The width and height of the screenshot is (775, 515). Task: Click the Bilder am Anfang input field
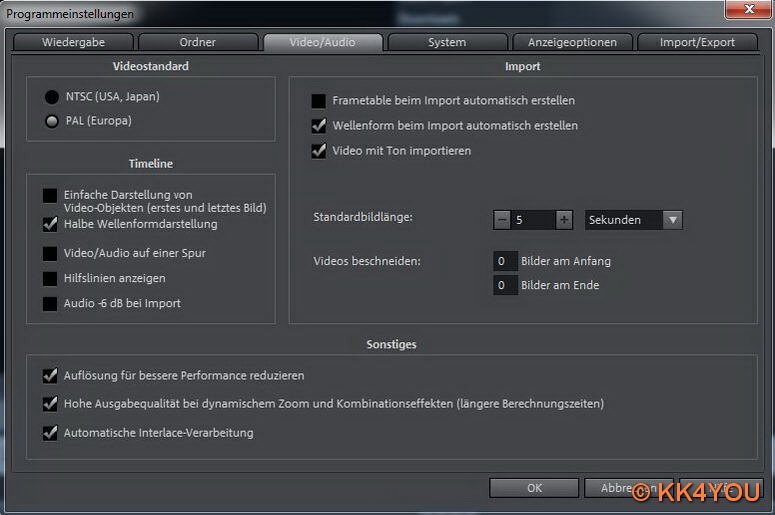[x=505, y=261]
